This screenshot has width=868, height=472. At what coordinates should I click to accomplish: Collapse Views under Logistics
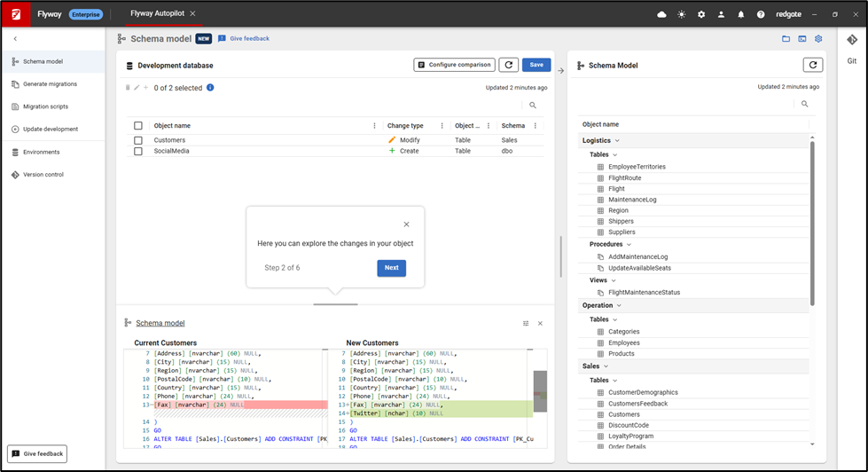pyautogui.click(x=614, y=280)
